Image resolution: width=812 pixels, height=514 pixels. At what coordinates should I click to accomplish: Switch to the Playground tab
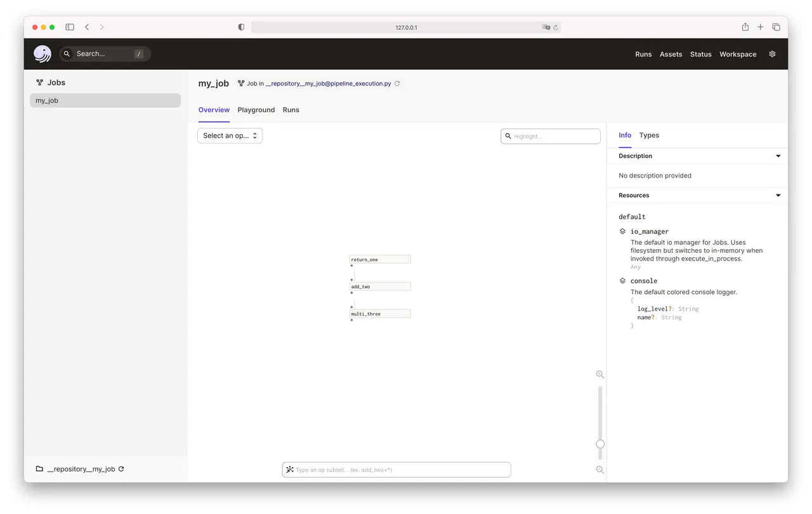(256, 110)
